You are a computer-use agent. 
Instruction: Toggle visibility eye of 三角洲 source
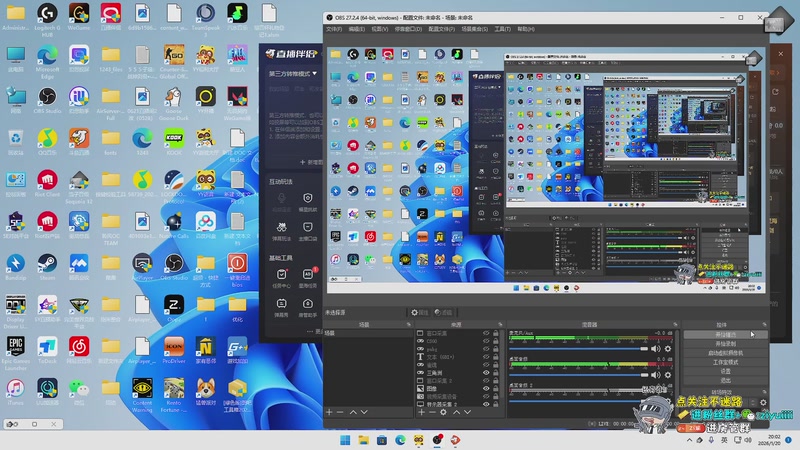tap(486, 373)
